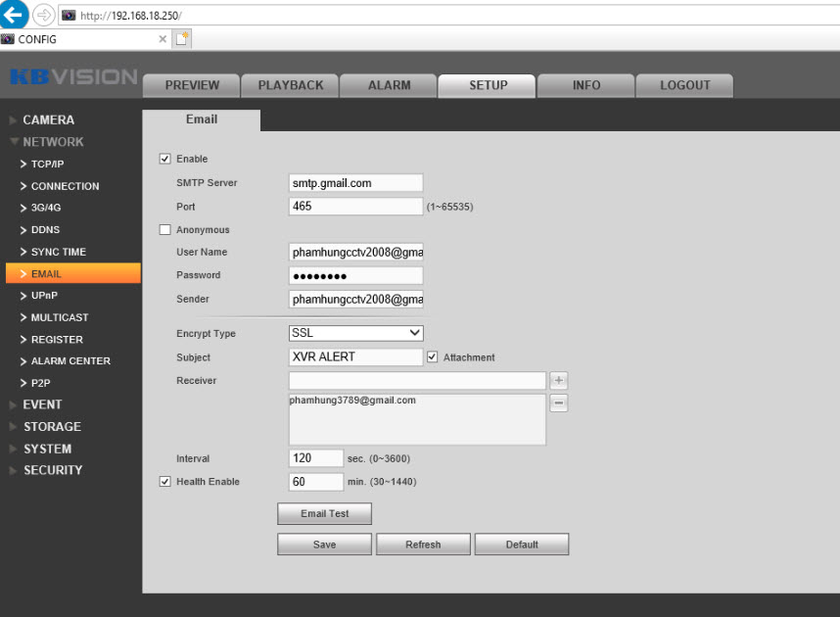The image size is (840, 617).
Task: Uncheck the Enable email checkbox
Action: click(164, 159)
